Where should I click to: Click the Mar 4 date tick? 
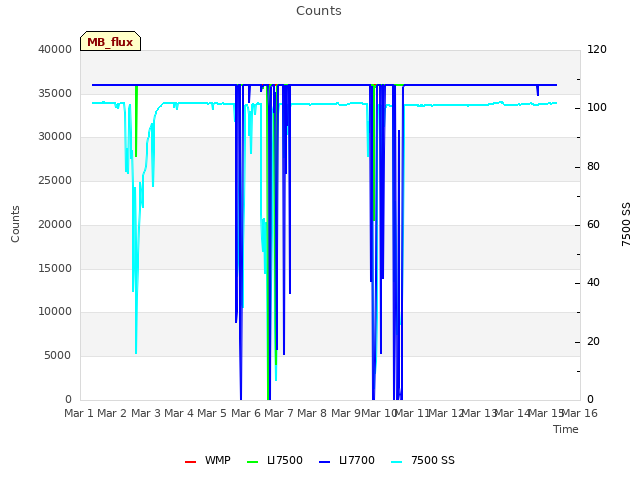pyautogui.click(x=179, y=413)
